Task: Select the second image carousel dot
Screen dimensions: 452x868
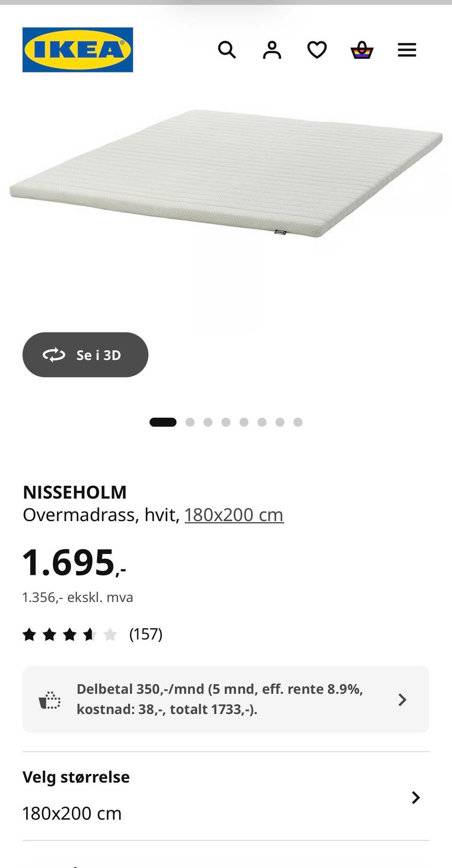Action: point(190,422)
